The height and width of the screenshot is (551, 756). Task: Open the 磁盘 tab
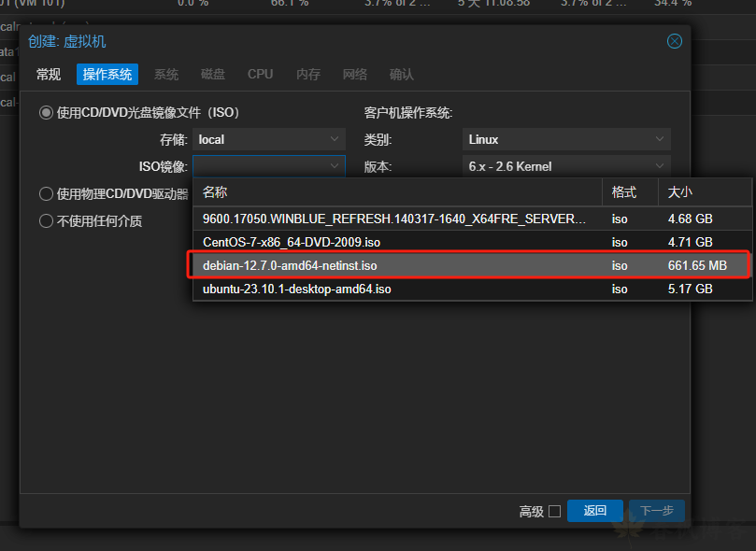pos(213,74)
